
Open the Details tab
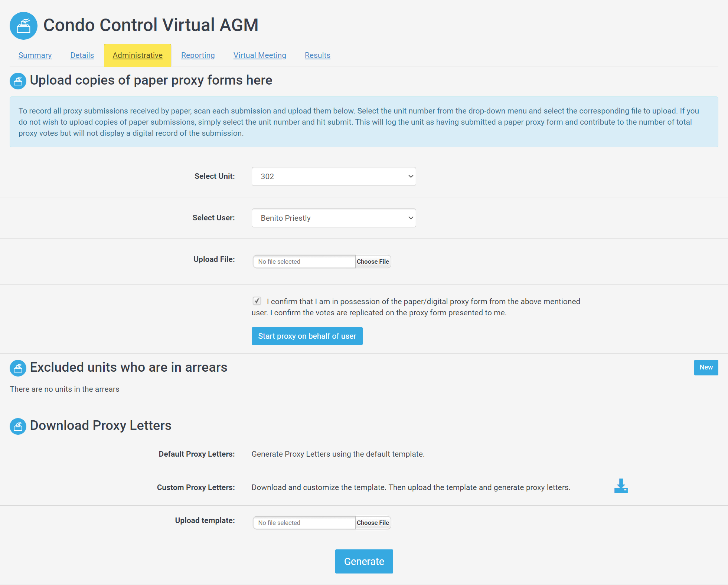point(82,55)
